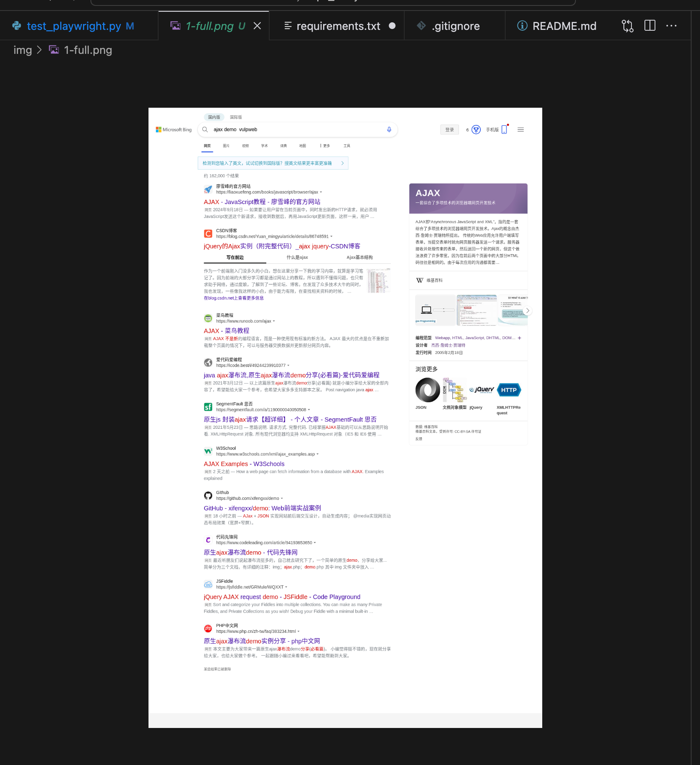Click the 手机版 phone icon

click(504, 130)
